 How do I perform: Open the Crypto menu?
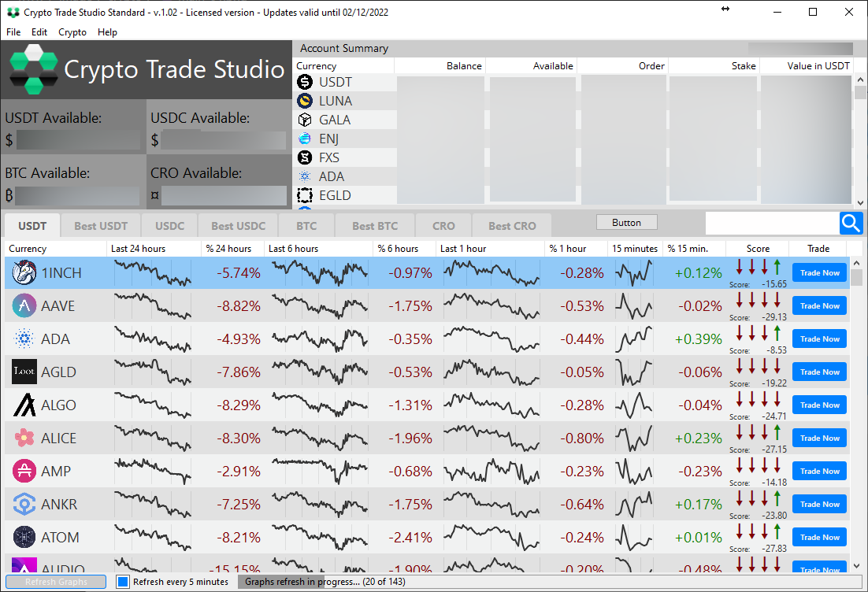coord(72,32)
